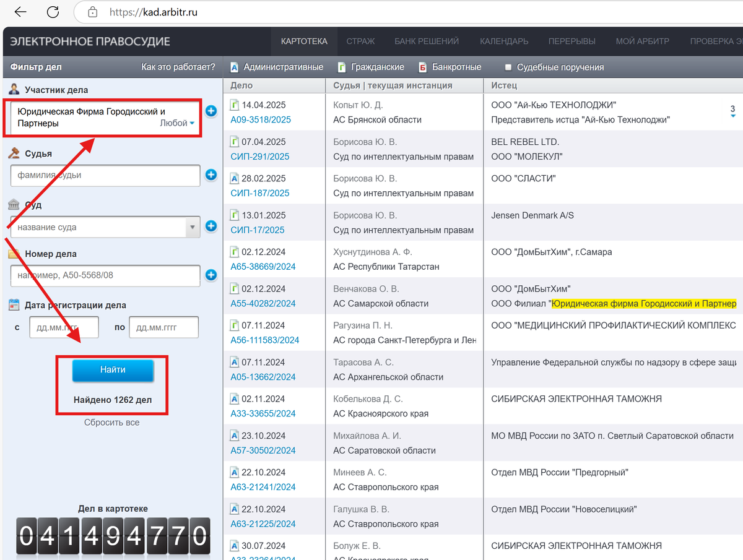Screen dimensions: 743x560
Task: Add another judge with the plus icon
Action: pyautogui.click(x=211, y=175)
